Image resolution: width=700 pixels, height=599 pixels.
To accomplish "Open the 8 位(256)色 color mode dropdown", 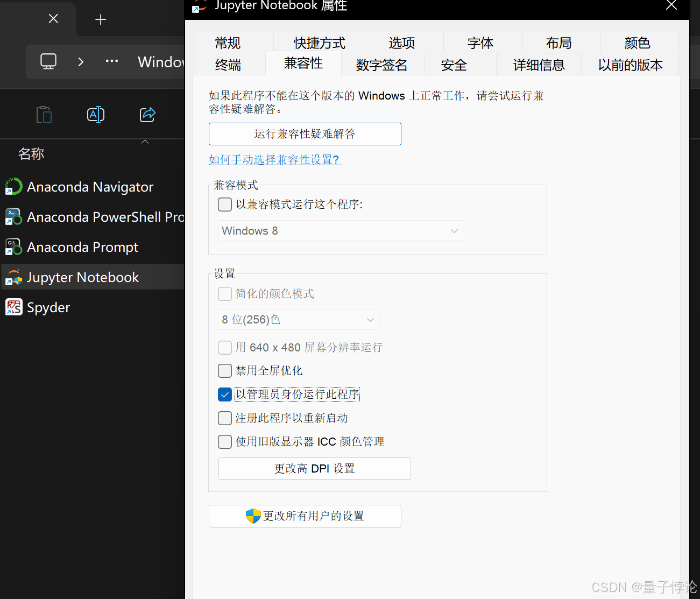I will 298,319.
